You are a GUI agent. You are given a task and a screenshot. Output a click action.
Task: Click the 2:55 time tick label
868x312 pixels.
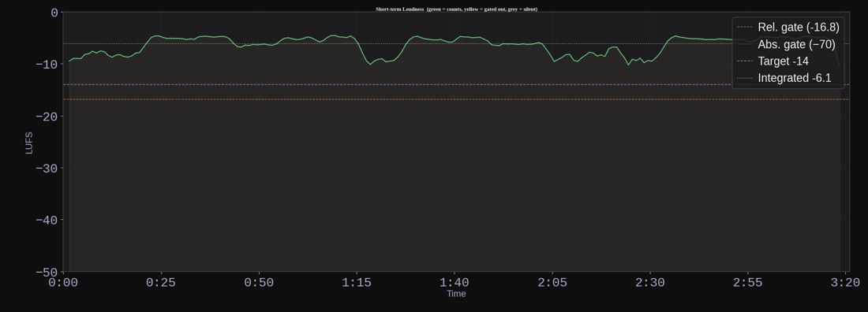pos(748,283)
